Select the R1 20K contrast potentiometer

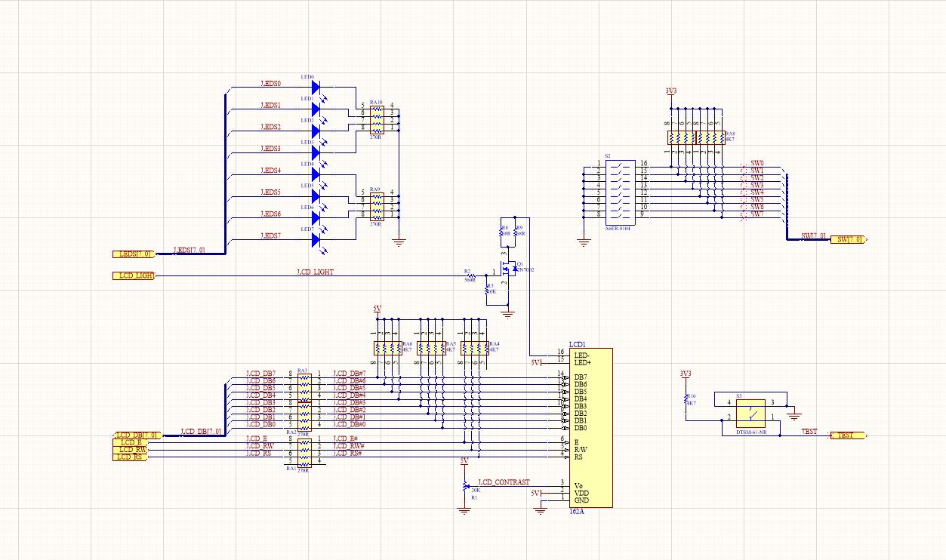(464, 488)
